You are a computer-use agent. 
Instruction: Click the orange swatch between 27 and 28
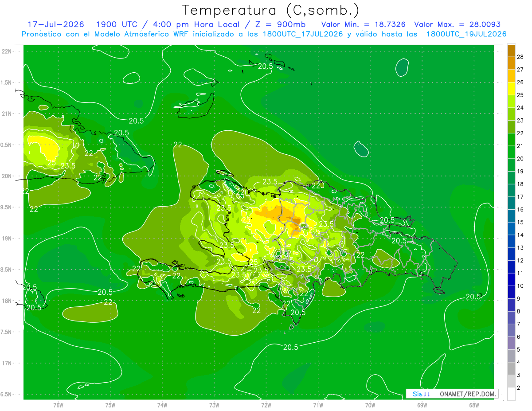tap(512, 63)
